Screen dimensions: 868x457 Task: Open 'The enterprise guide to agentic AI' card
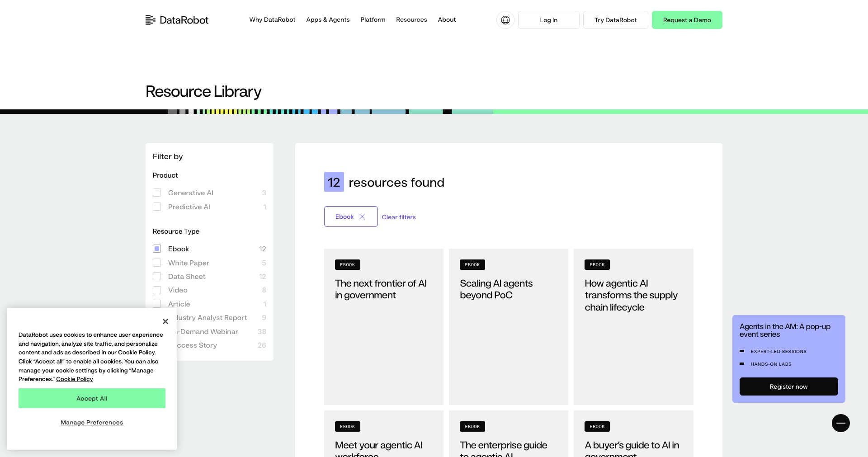coord(509,434)
